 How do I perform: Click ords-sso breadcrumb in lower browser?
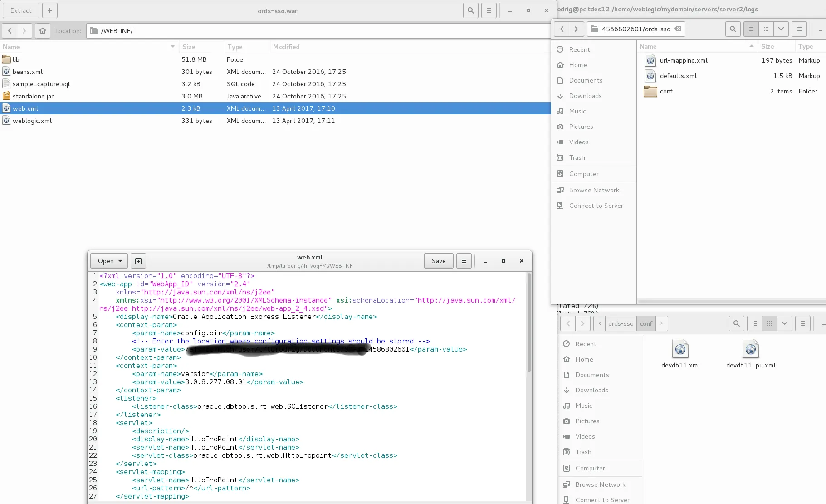click(621, 323)
